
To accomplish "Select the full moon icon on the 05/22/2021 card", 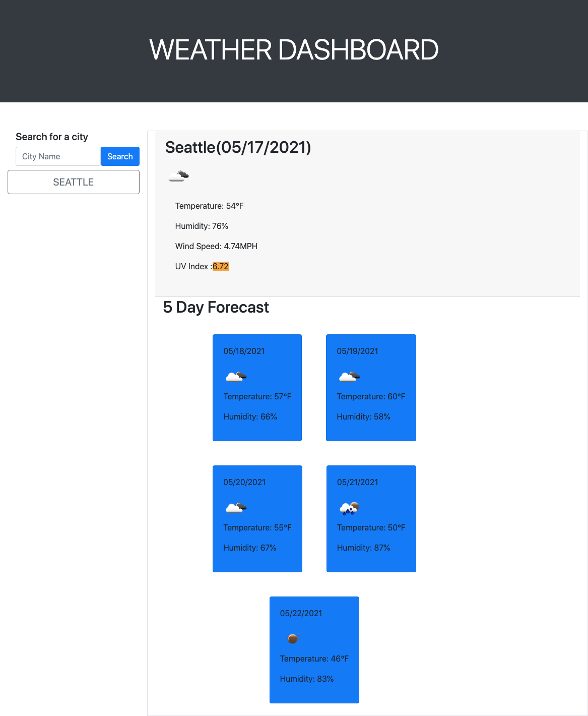I will tap(293, 639).
